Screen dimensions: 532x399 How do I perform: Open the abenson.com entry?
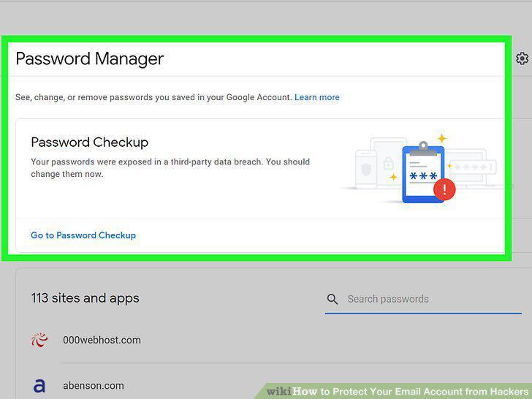[94, 386]
